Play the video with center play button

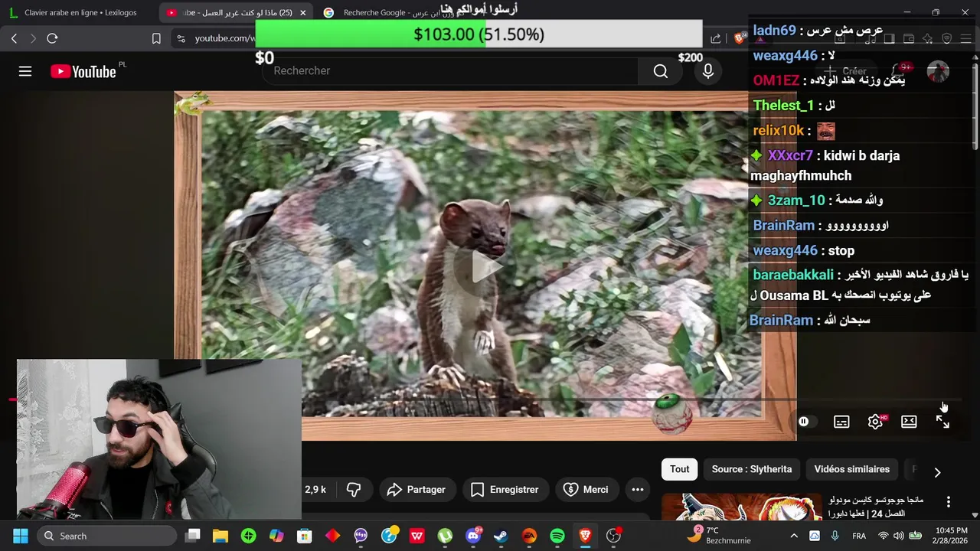(485, 266)
